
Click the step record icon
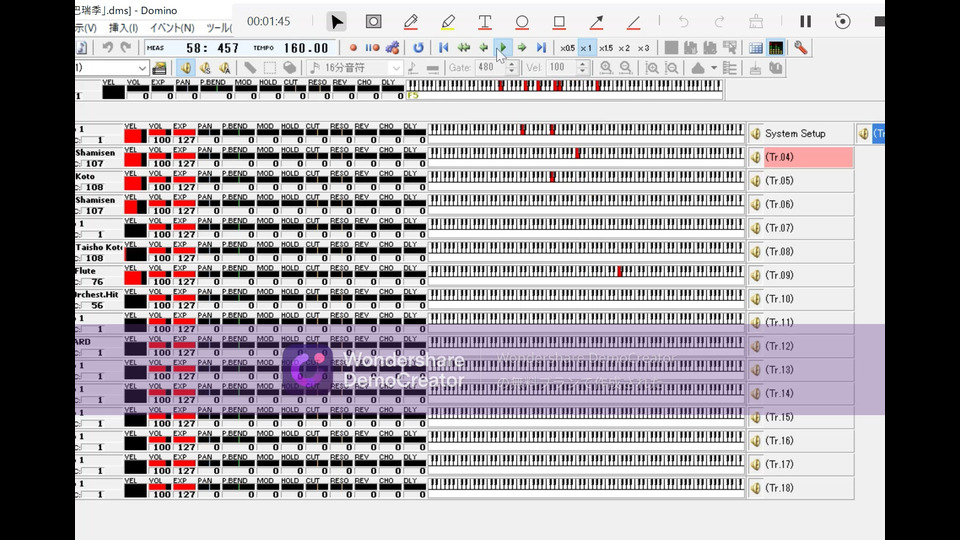pos(372,48)
